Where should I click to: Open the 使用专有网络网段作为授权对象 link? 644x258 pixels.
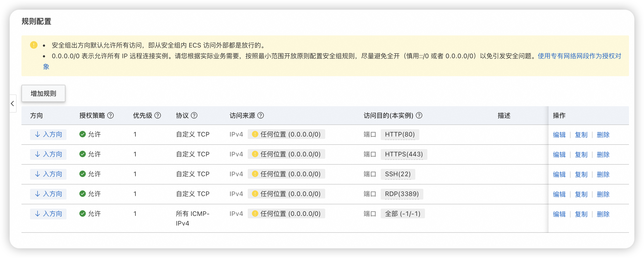pos(581,56)
